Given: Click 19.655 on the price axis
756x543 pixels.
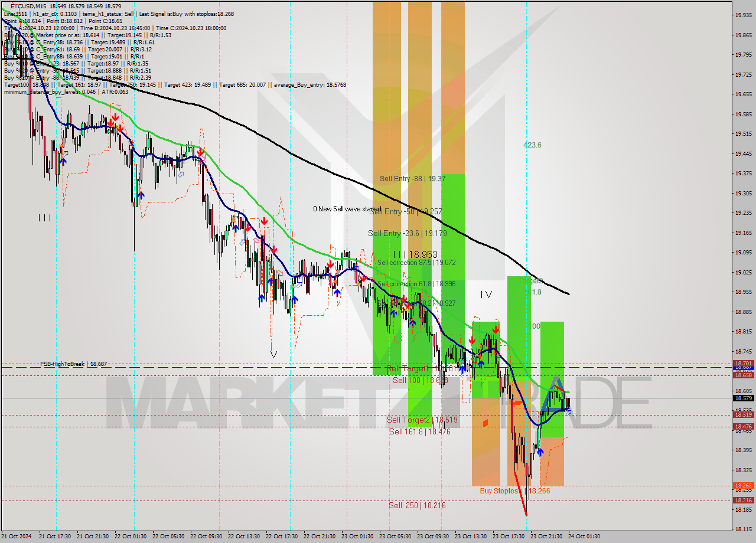Looking at the screenshot, I should (x=743, y=94).
